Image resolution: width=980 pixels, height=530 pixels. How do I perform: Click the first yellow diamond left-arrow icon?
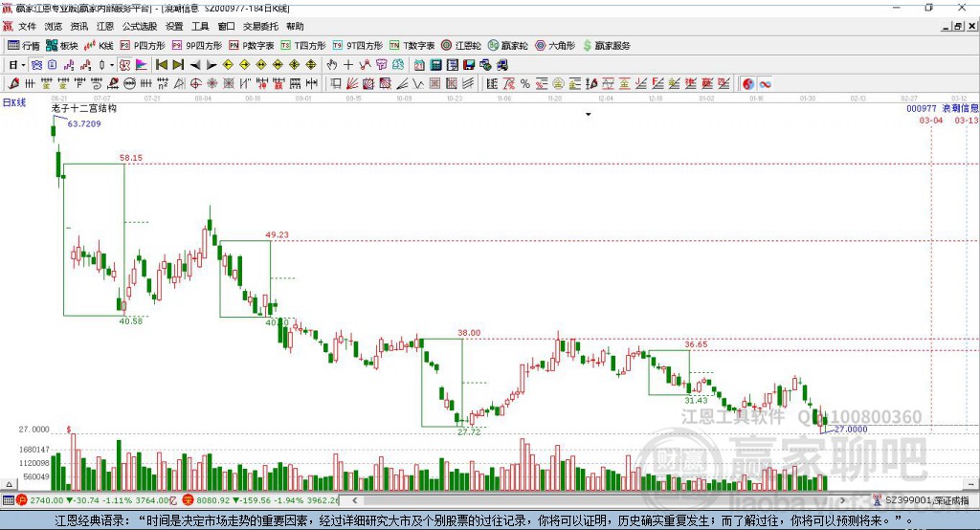(228, 65)
